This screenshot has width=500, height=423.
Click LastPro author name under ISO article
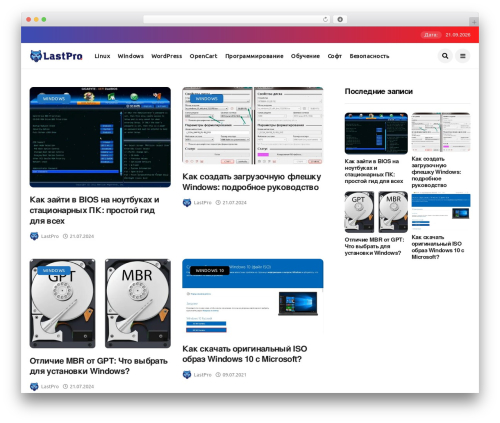click(203, 375)
